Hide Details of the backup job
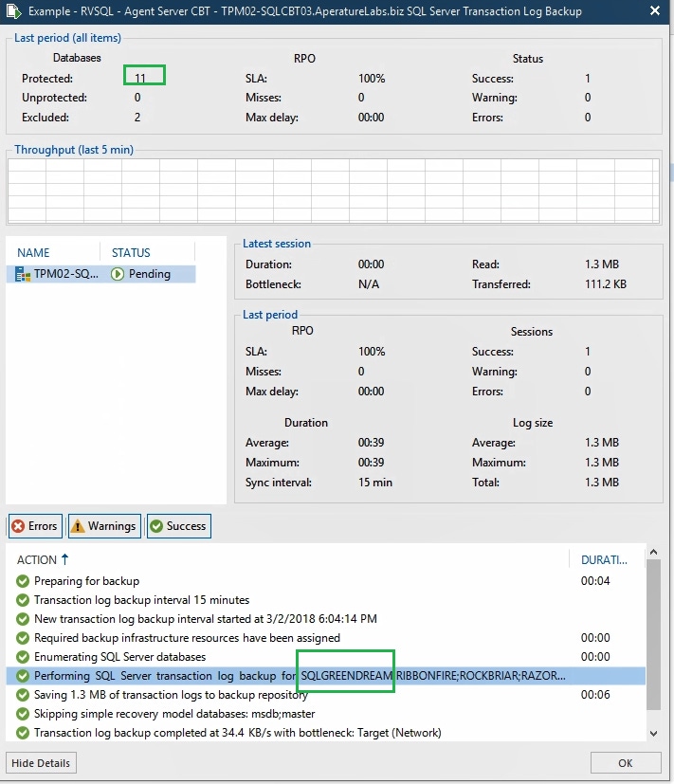The image size is (674, 784). click(x=41, y=763)
